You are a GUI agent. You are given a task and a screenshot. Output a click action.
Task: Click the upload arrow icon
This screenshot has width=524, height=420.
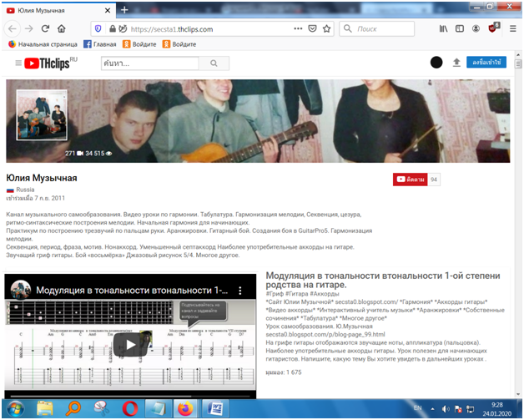coord(456,63)
